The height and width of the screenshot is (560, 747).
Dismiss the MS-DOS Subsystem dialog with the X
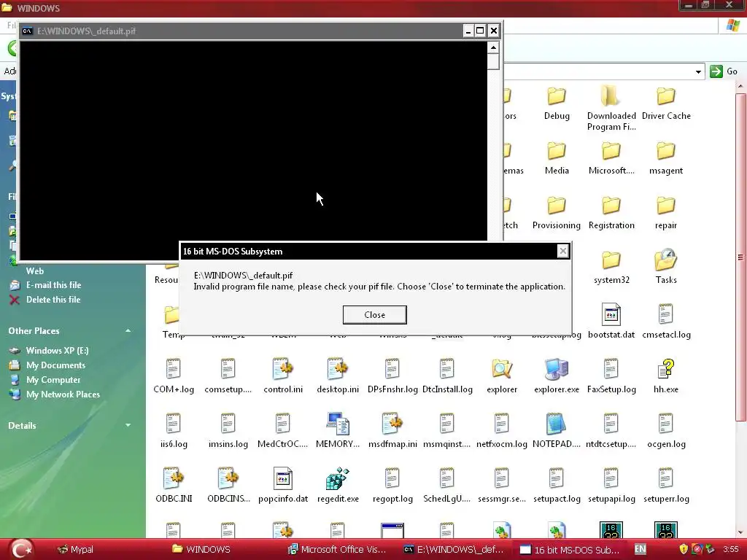tap(562, 251)
